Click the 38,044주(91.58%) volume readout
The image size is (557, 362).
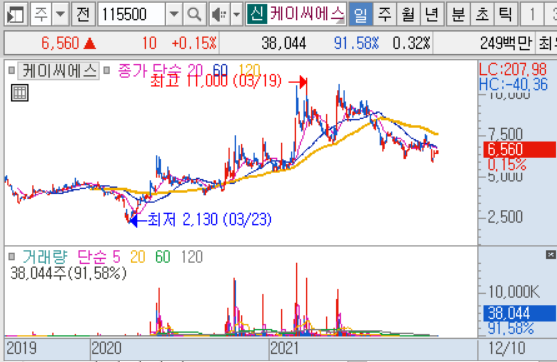[x=68, y=273]
